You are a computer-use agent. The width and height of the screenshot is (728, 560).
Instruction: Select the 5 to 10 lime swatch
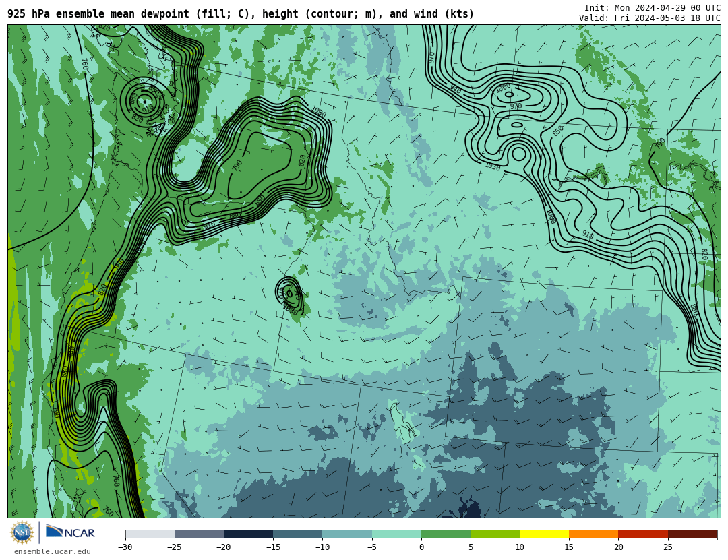pyautogui.click(x=495, y=534)
